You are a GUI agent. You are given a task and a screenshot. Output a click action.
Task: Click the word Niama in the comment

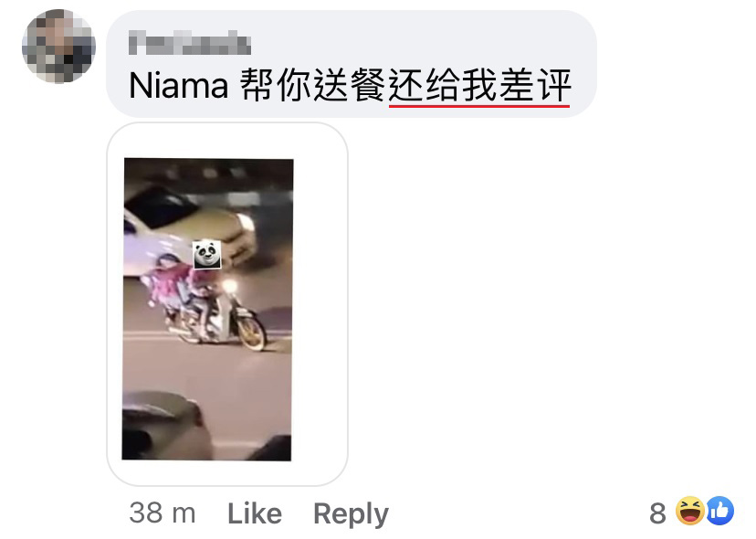pos(178,87)
